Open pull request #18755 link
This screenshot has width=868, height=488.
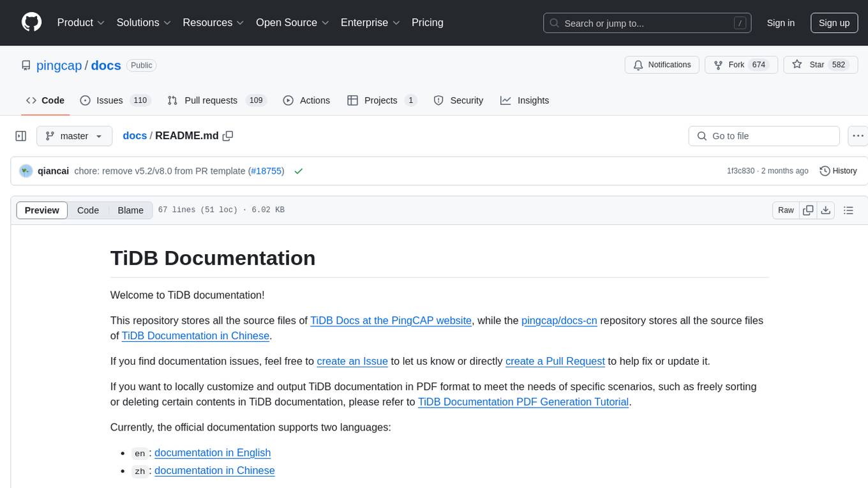coord(266,171)
